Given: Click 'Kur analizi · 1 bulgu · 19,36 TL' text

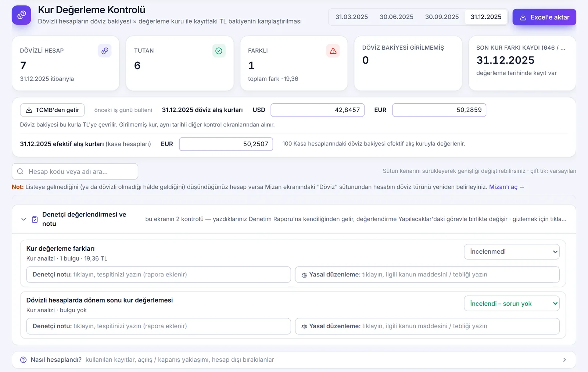Looking at the screenshot, I should click(67, 258).
